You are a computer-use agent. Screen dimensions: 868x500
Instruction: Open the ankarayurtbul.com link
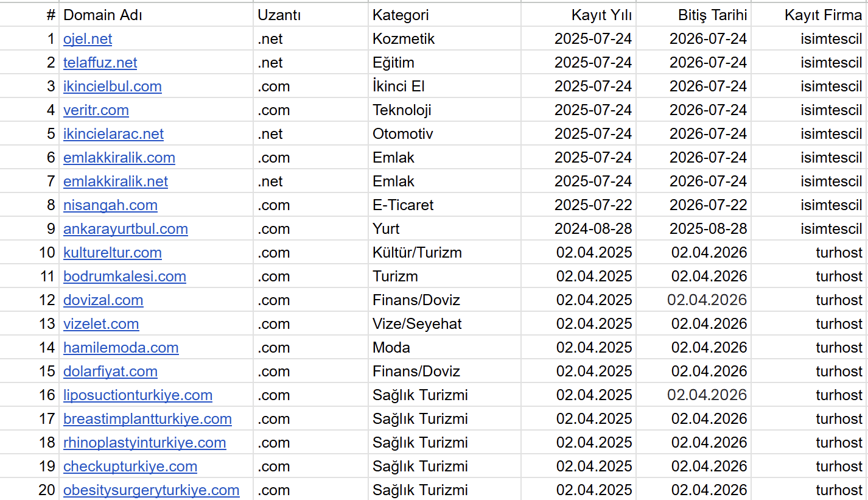tap(125, 229)
